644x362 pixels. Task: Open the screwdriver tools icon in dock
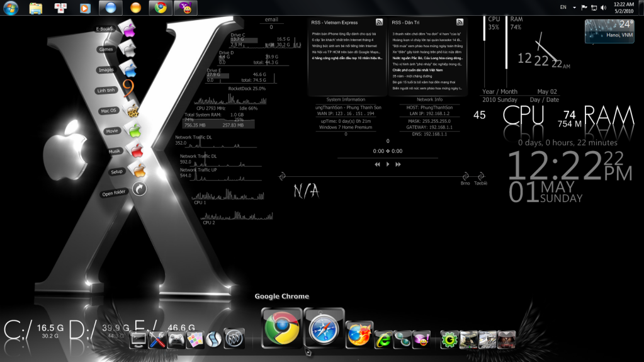pyautogui.click(x=157, y=340)
